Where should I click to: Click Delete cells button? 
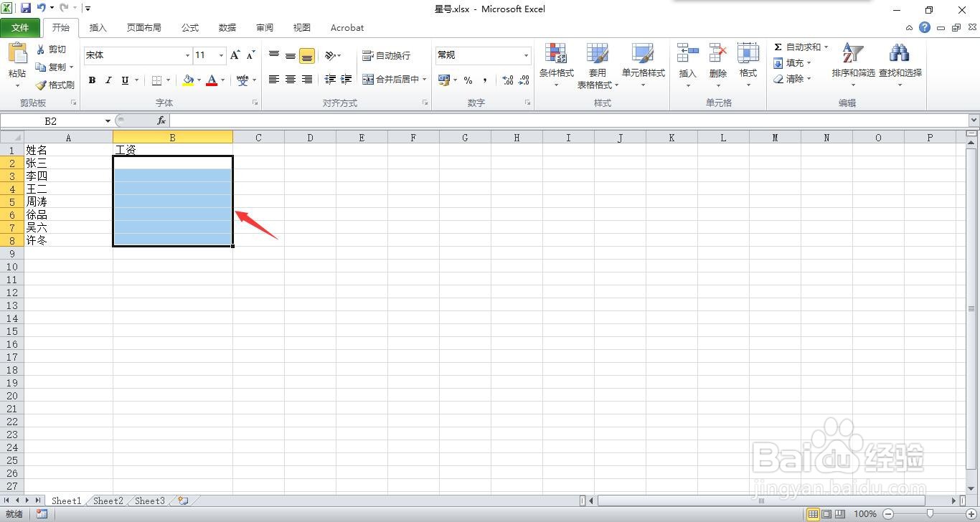(717, 65)
